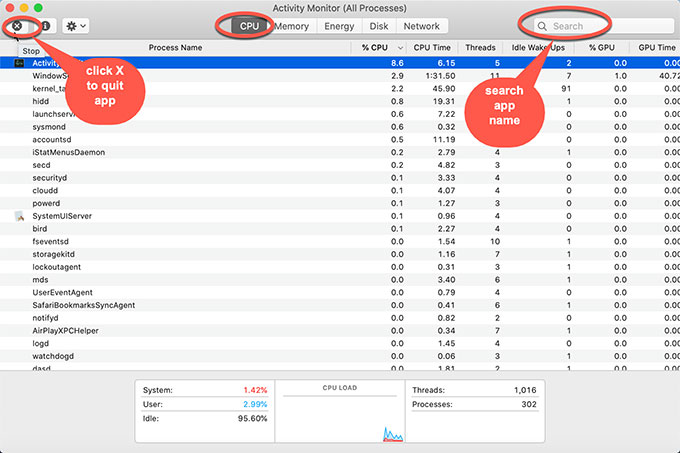
Task: Sort by % GPU column header
Action: click(x=601, y=47)
